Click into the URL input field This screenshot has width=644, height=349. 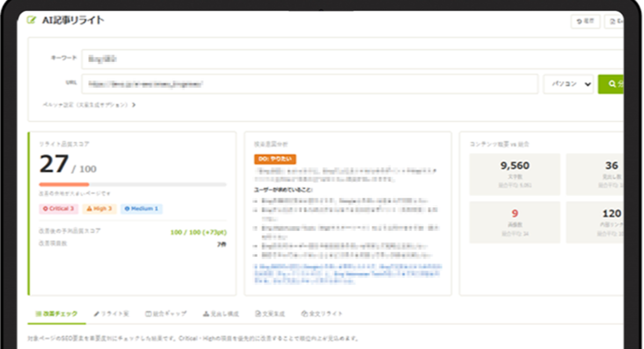[x=310, y=84]
